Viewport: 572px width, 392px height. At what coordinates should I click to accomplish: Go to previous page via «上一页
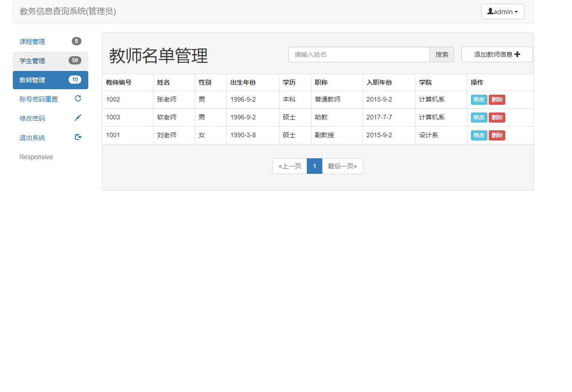tap(289, 166)
